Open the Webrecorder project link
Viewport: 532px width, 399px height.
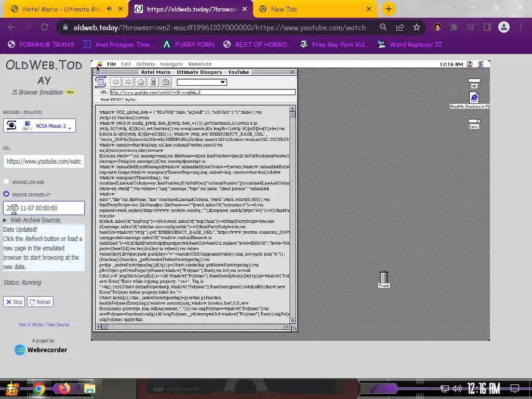pyautogui.click(x=41, y=350)
